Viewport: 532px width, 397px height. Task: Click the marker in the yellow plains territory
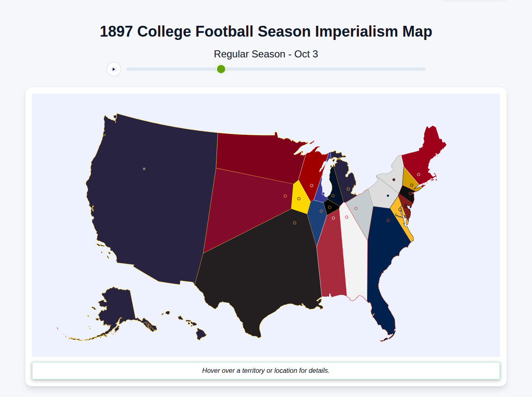click(x=299, y=198)
